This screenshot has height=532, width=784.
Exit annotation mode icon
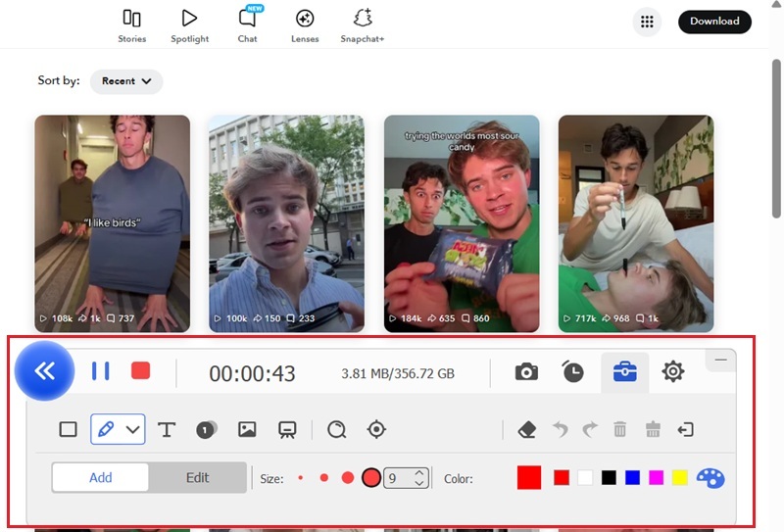[685, 429]
